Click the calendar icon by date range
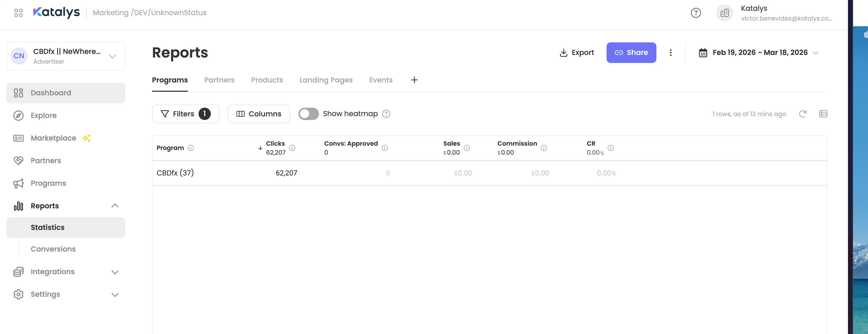This screenshot has height=334, width=868. point(703,53)
